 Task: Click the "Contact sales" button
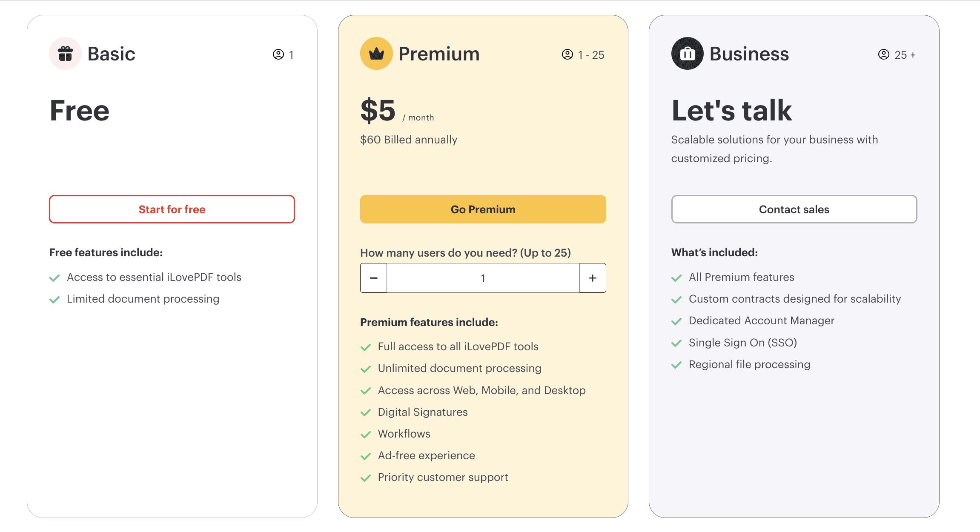point(794,209)
